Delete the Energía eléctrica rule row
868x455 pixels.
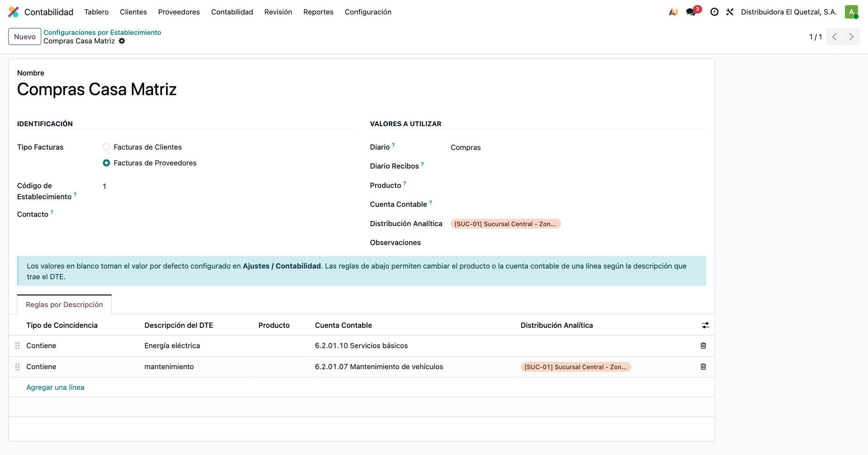[703, 346]
